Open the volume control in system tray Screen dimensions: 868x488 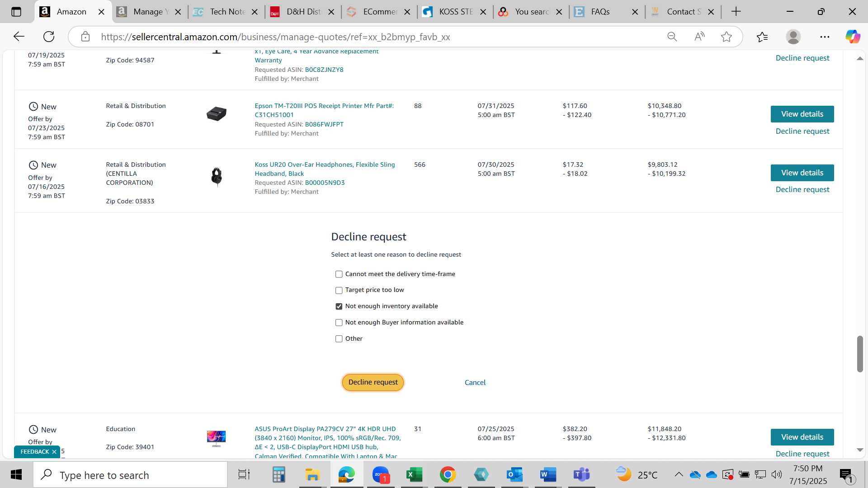(777, 474)
